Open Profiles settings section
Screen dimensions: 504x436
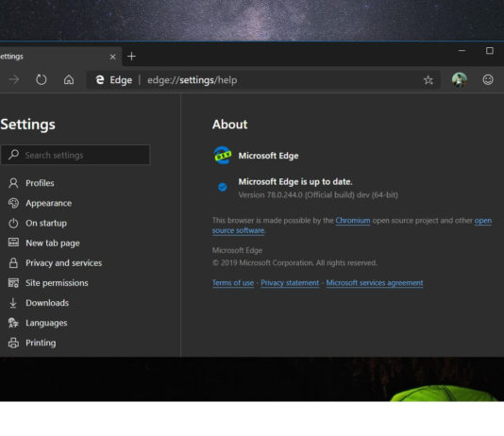point(40,183)
